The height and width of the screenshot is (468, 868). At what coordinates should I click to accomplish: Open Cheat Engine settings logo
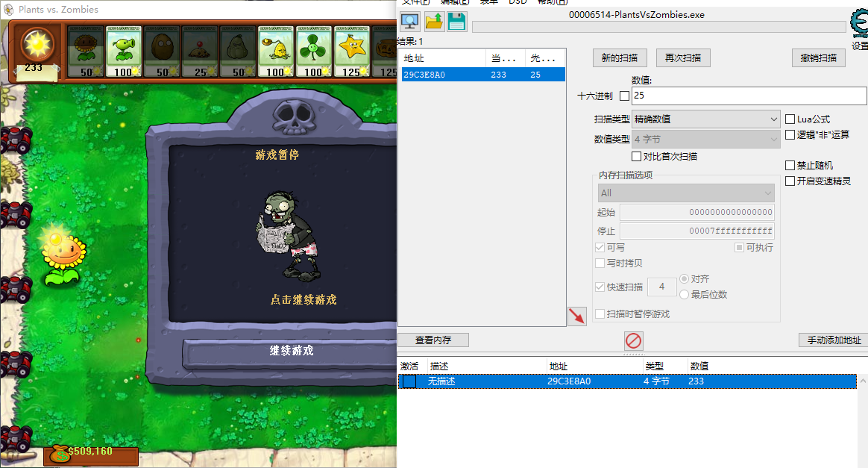point(860,25)
